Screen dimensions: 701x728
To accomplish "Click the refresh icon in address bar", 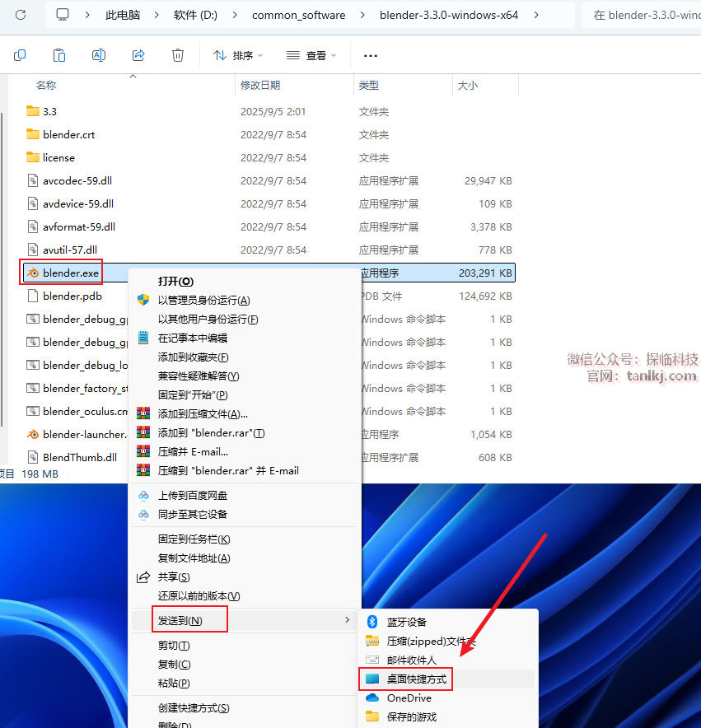I will [21, 15].
